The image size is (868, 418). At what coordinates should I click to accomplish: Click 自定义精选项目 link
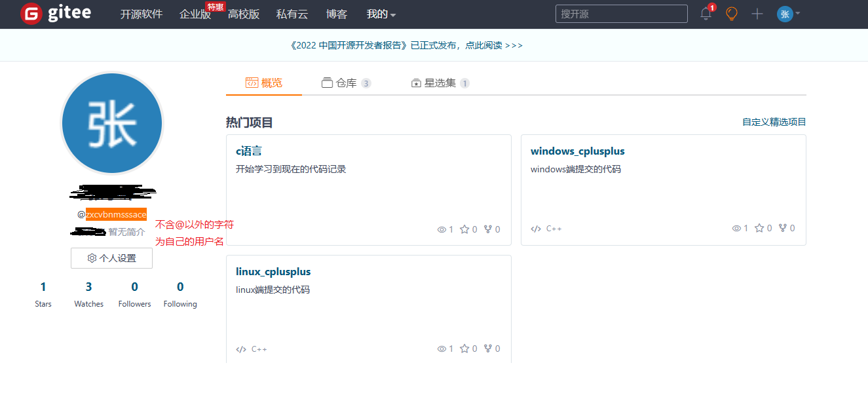pos(774,122)
